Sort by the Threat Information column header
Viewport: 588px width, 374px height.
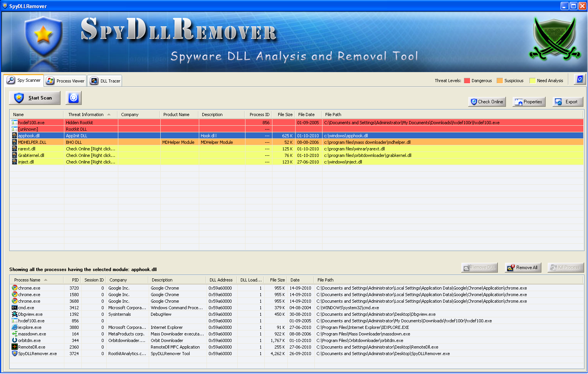[x=86, y=115]
